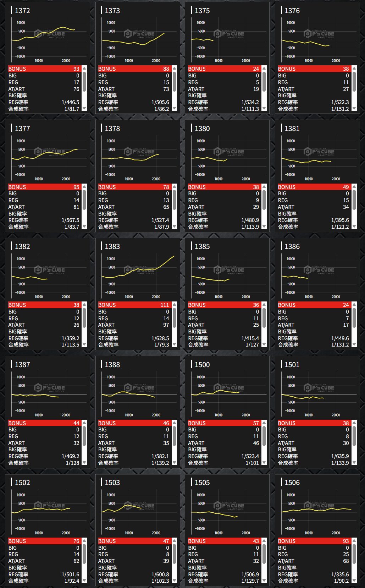Click combined probability value 1/139.2

click(x=160, y=463)
